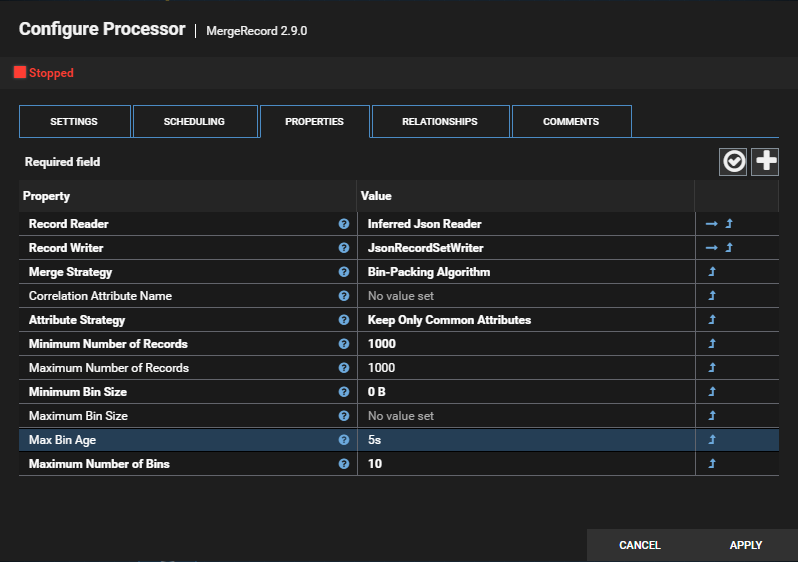
Task: Click help icon for Maximum Number of Records
Action: point(344,368)
